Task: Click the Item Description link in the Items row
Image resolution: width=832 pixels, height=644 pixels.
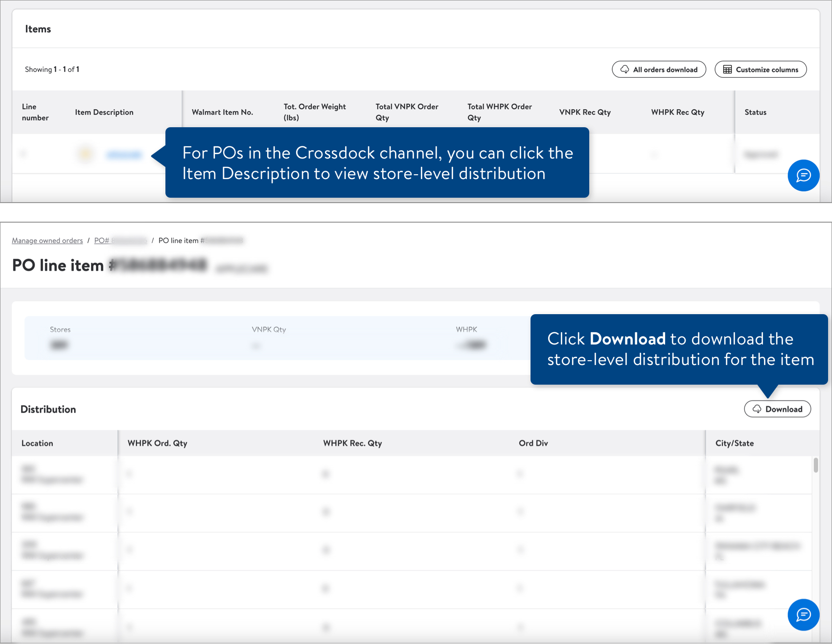Action: [x=124, y=154]
